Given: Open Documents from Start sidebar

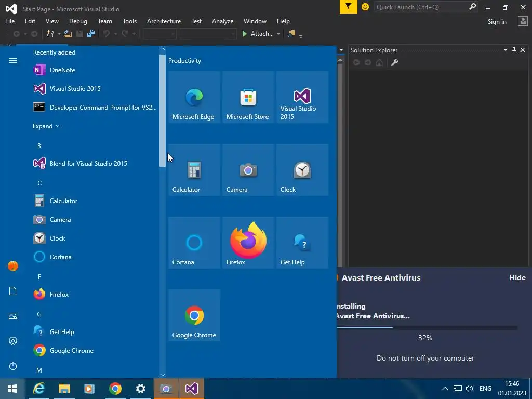Looking at the screenshot, I should pos(13,291).
